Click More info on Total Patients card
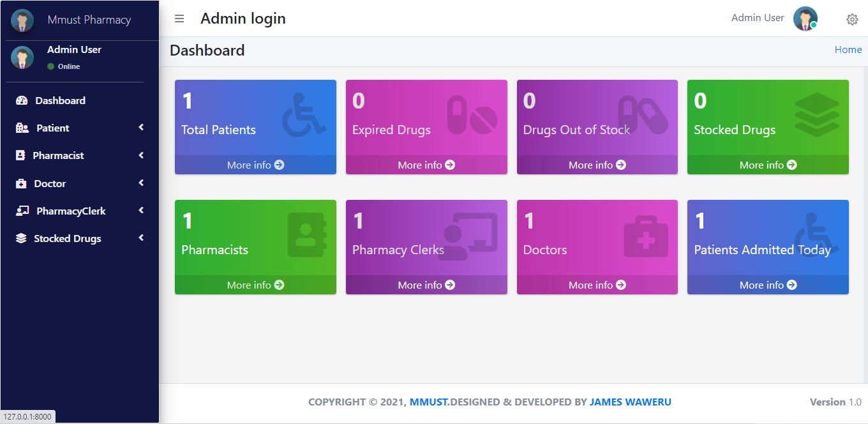This screenshot has width=868, height=424. click(255, 165)
